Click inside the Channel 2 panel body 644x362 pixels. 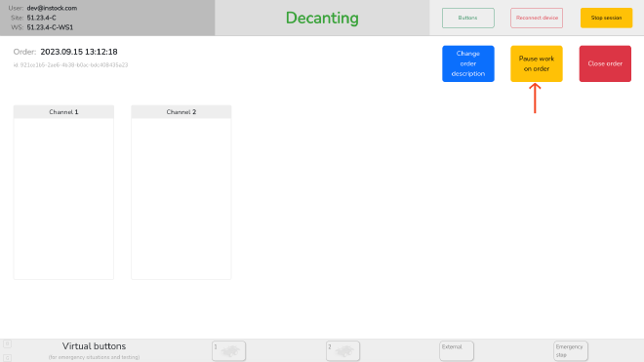[x=181, y=199]
